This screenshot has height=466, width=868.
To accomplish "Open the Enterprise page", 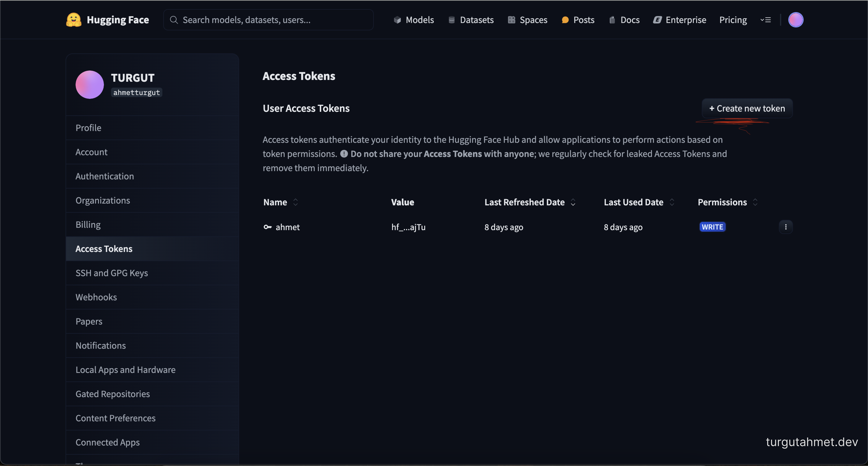I will [680, 20].
